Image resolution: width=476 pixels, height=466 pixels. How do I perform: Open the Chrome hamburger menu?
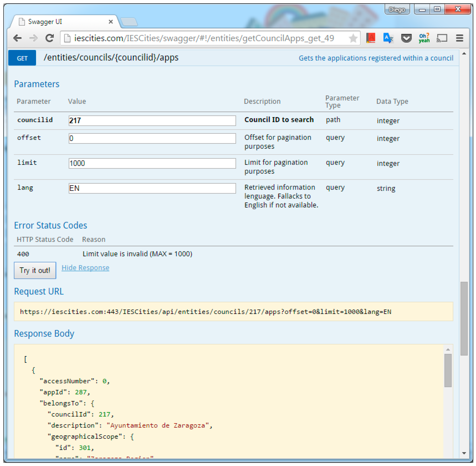(459, 38)
